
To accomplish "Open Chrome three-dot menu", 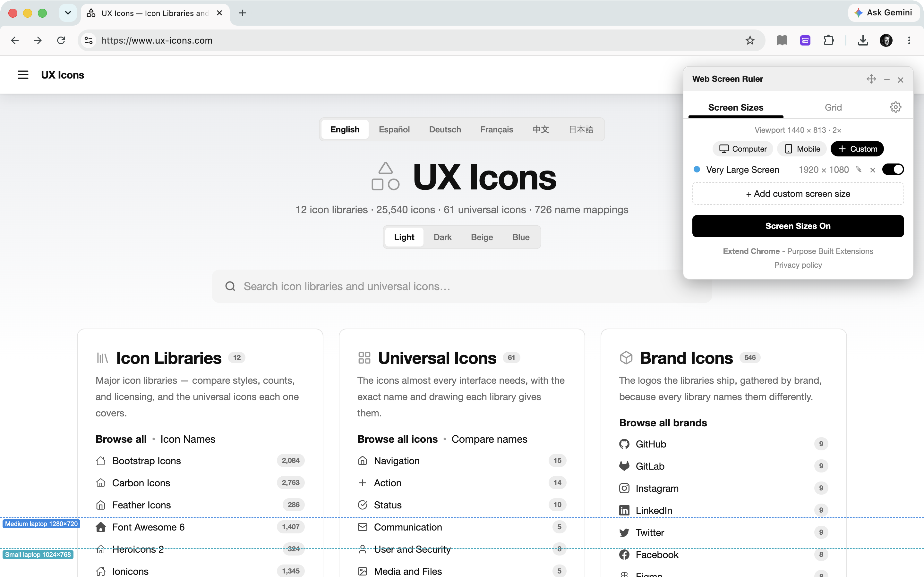I will [909, 40].
